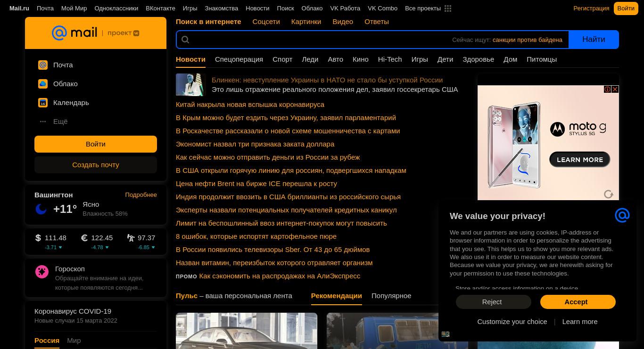
Task: Open promo link about АлиЭкспресс sales
Action: tap(280, 276)
